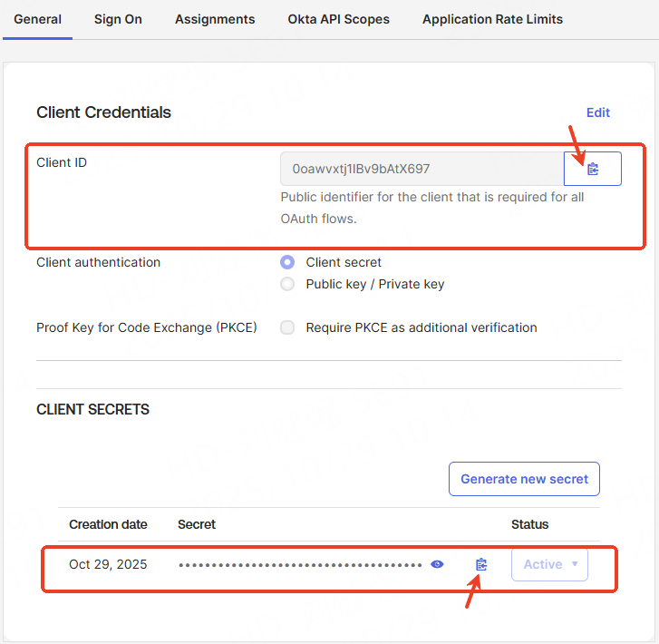Copy the Client ID to clipboard
The image size is (659, 644).
(593, 169)
